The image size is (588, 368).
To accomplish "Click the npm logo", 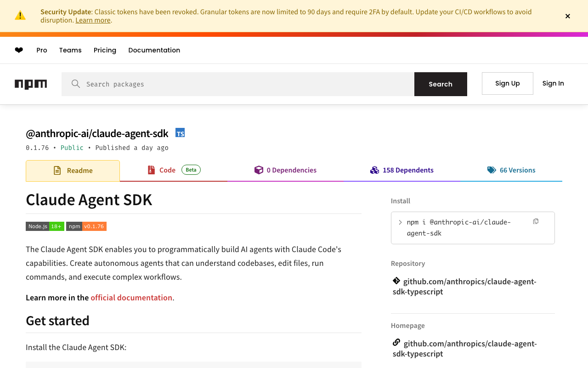I will click(31, 84).
